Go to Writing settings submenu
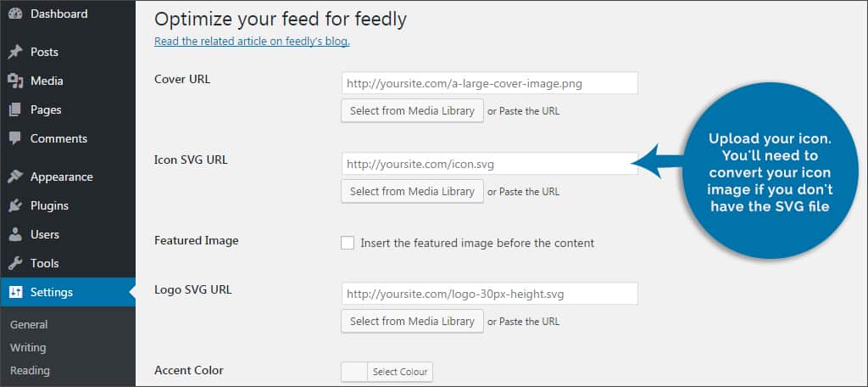Image resolution: width=868 pixels, height=387 pixels. pos(28,348)
